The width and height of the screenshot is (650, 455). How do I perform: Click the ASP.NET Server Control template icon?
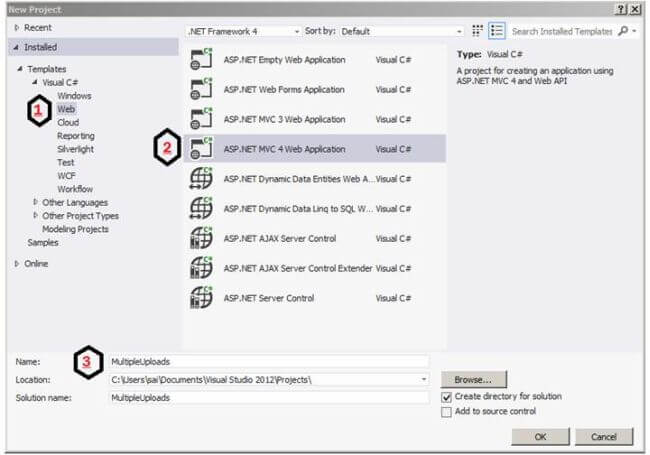(201, 298)
